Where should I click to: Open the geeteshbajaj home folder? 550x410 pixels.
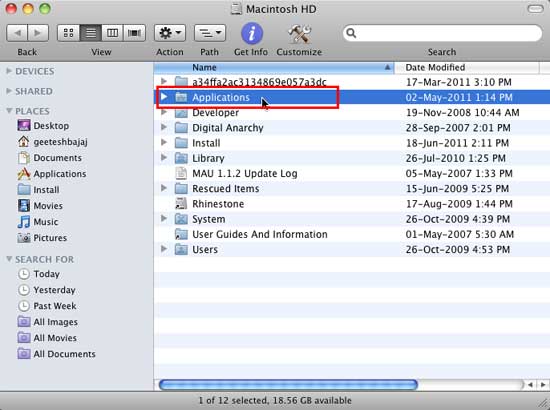click(x=53, y=142)
